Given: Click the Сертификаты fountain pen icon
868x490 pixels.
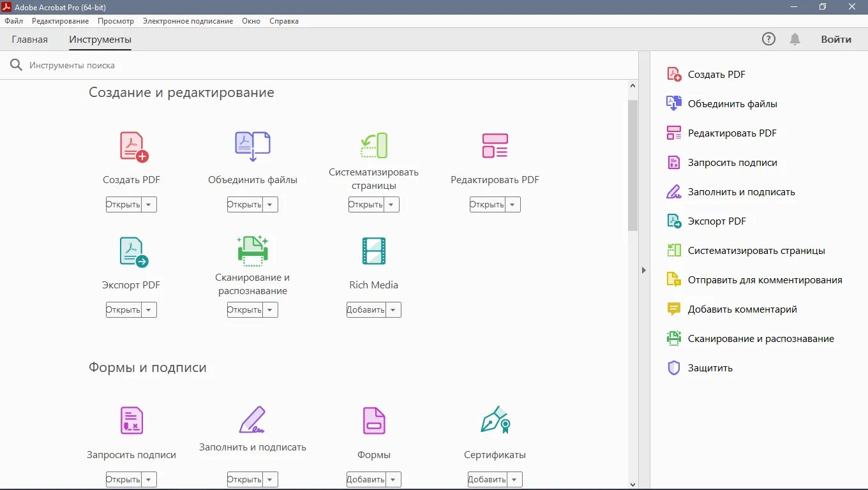Looking at the screenshot, I should pyautogui.click(x=495, y=420).
